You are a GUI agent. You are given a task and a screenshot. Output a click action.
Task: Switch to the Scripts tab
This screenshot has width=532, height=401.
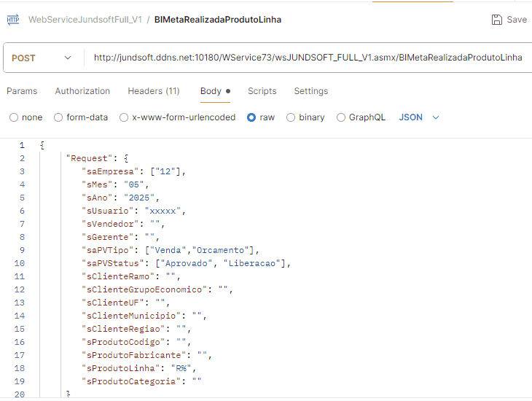[262, 91]
